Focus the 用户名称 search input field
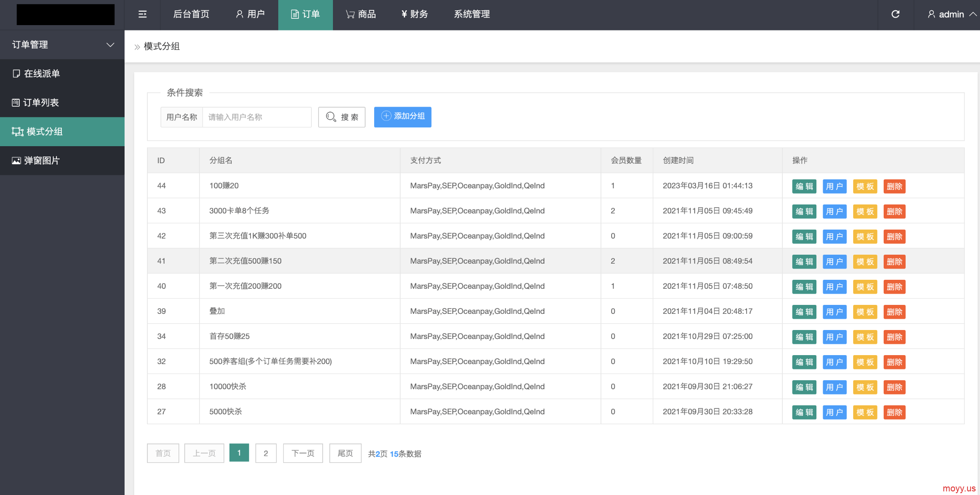 pos(257,117)
